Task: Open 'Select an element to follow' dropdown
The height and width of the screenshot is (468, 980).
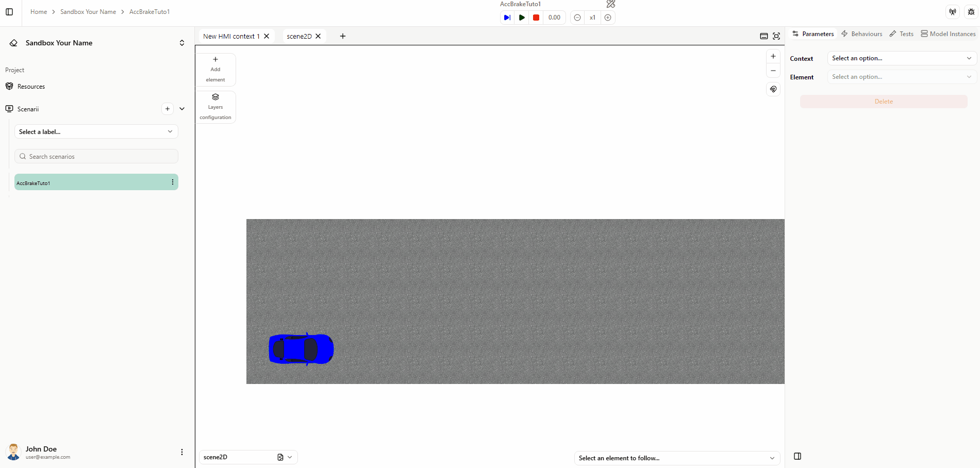Action: [676, 458]
